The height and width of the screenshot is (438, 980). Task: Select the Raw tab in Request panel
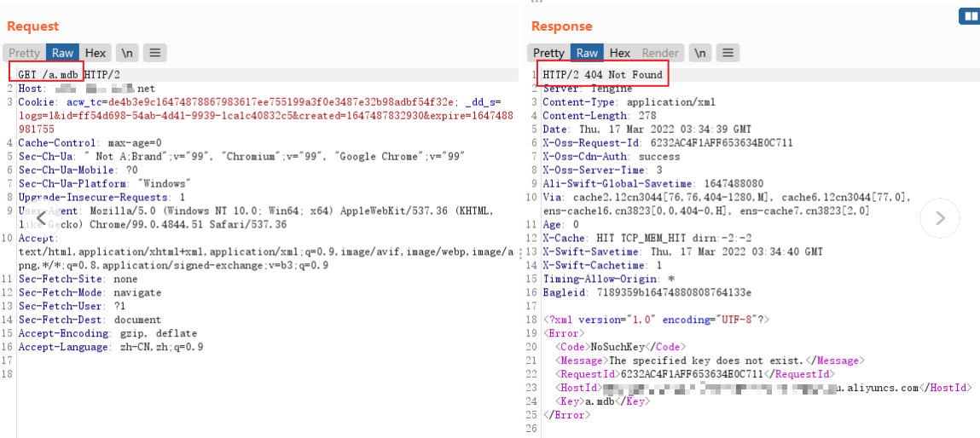click(x=63, y=53)
